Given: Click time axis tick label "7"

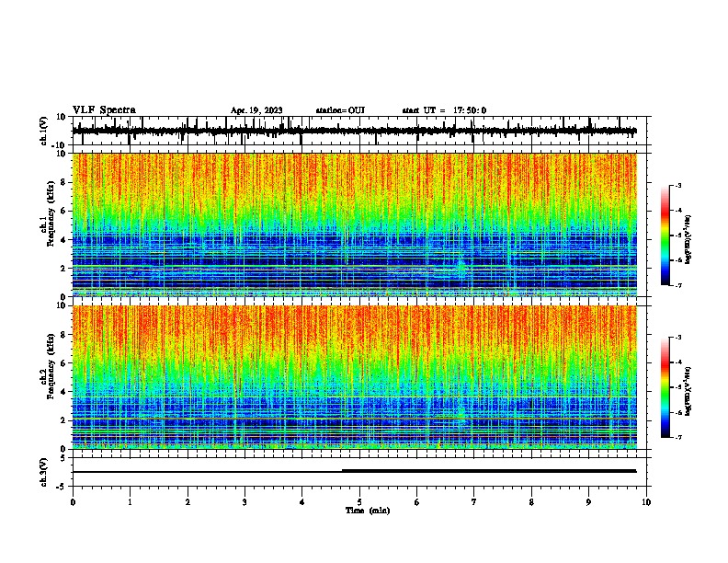Looking at the screenshot, I should pos(474,502).
